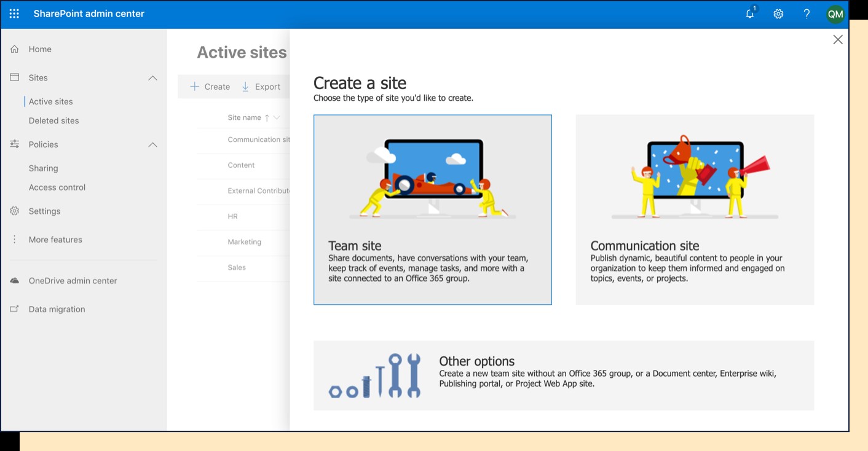Click the Team site race car illustration
Image resolution: width=868 pixels, height=451 pixels.
(x=432, y=179)
